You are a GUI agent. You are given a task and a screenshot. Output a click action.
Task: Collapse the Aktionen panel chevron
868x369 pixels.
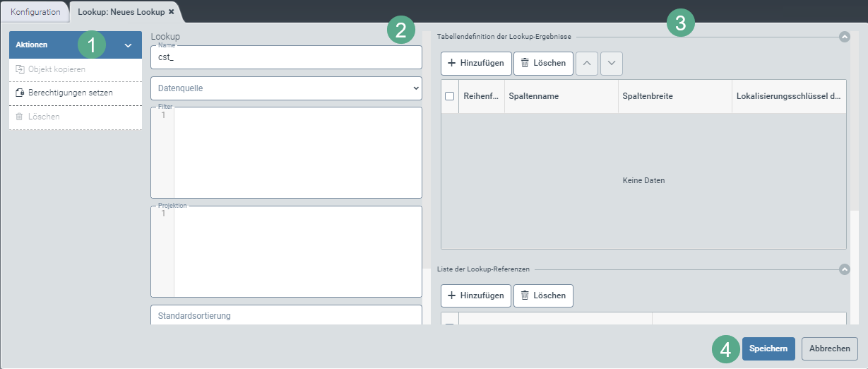coord(128,45)
